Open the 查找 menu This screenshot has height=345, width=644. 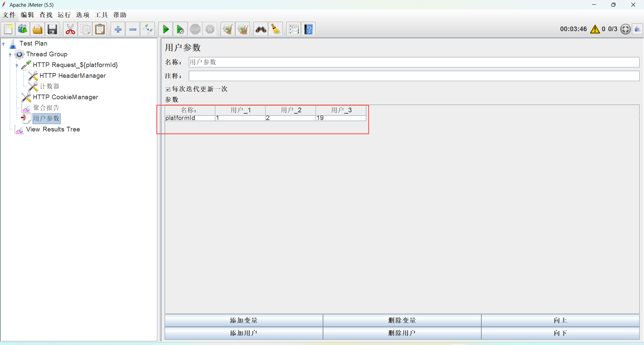pyautogui.click(x=46, y=15)
